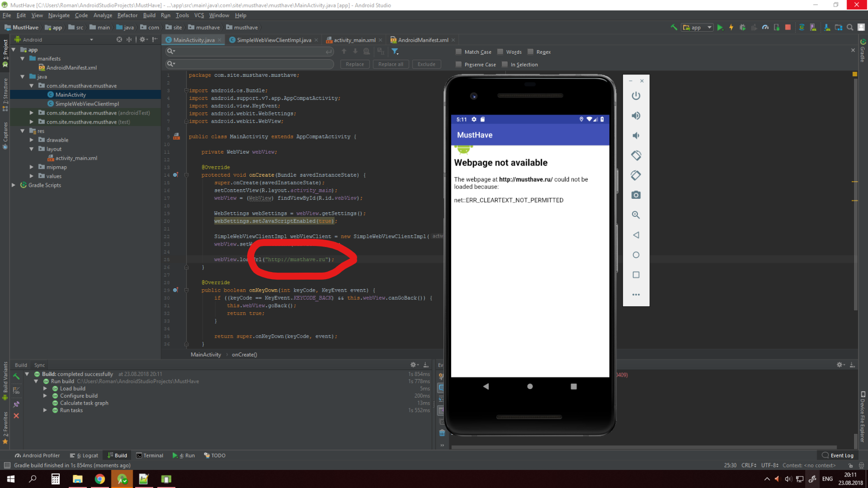Open File Explorer from taskbar

point(77,479)
